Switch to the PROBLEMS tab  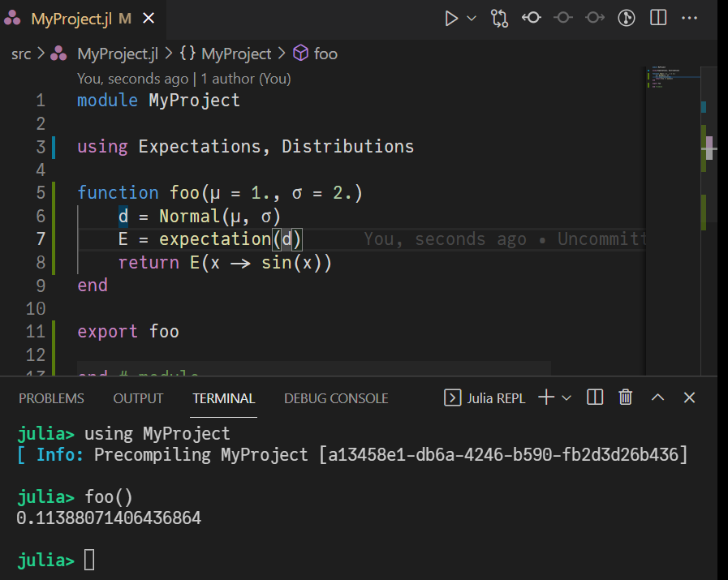coord(51,398)
